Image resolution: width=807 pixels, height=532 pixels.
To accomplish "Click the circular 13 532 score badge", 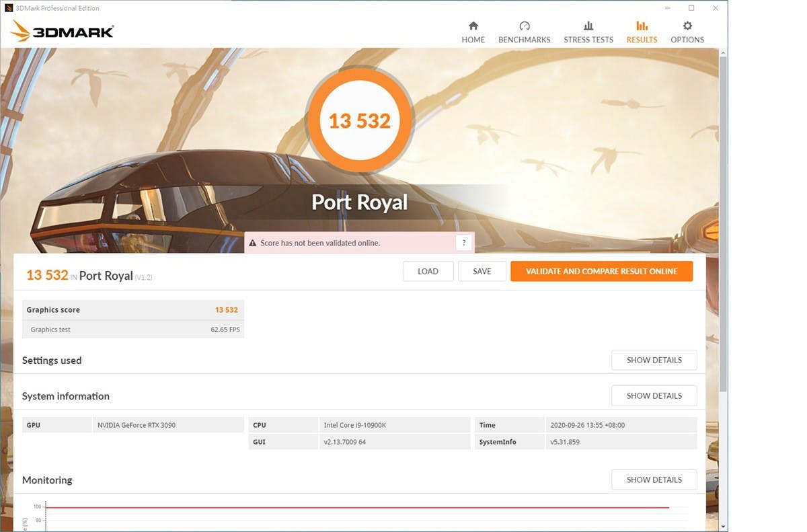I will [360, 121].
